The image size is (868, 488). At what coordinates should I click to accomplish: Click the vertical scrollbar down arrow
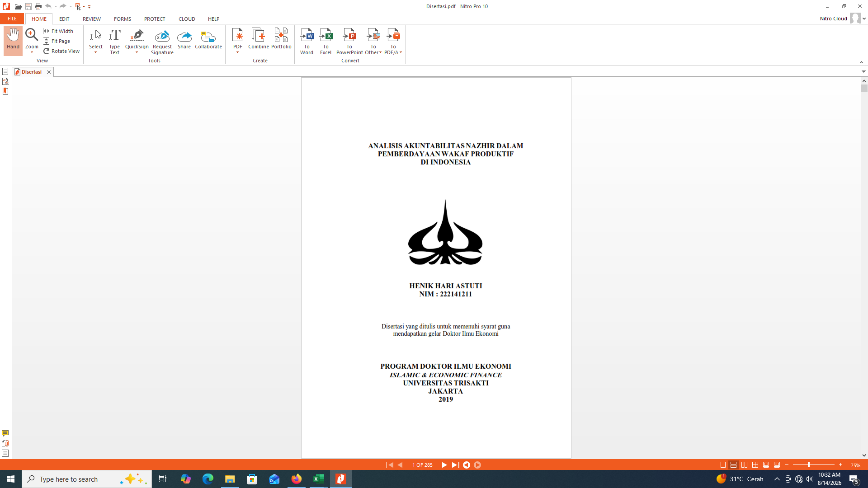(x=864, y=455)
